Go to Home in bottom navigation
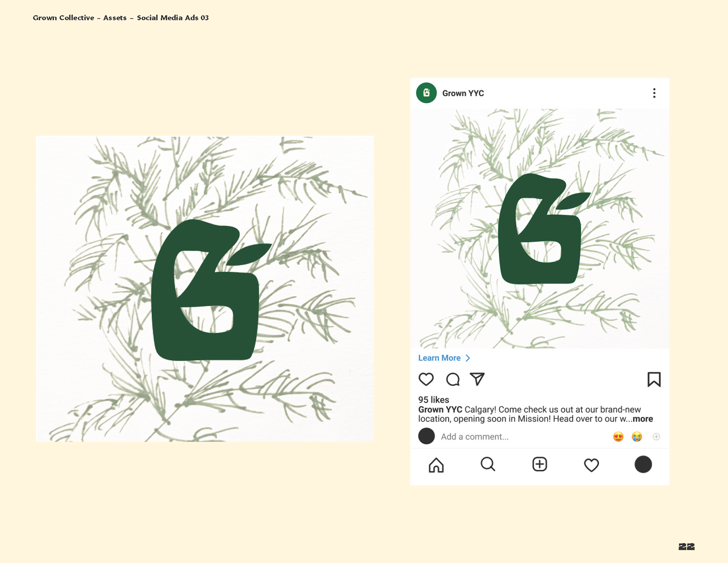Screen dimensions: 728x563 pyautogui.click(x=436, y=464)
